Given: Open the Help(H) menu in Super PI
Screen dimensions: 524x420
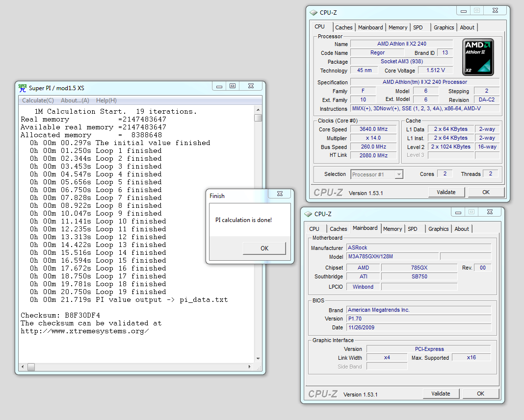Looking at the screenshot, I should tap(106, 100).
